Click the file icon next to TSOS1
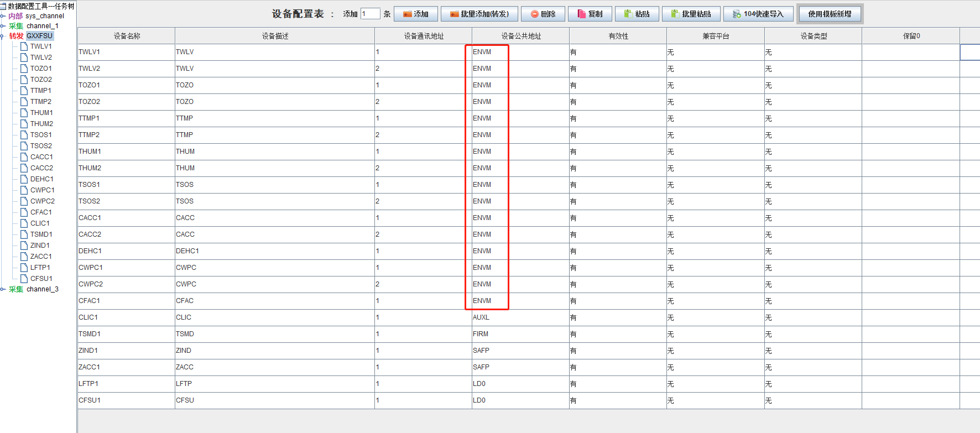This screenshot has width=980, height=433. coord(24,135)
